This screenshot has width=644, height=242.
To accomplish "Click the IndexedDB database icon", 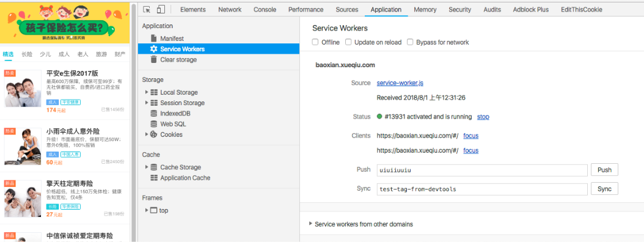I will pyautogui.click(x=154, y=114).
